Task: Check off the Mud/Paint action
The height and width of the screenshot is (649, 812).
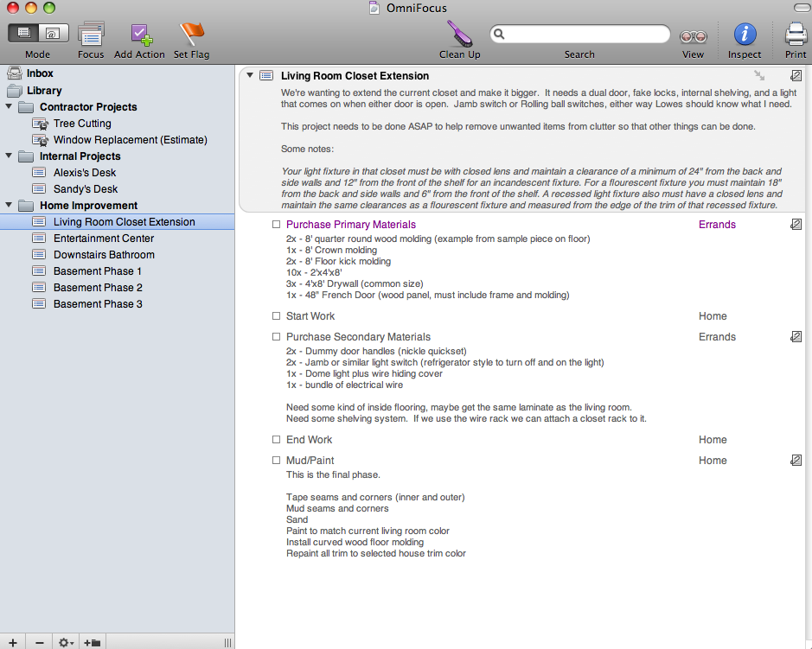Action: pos(276,460)
